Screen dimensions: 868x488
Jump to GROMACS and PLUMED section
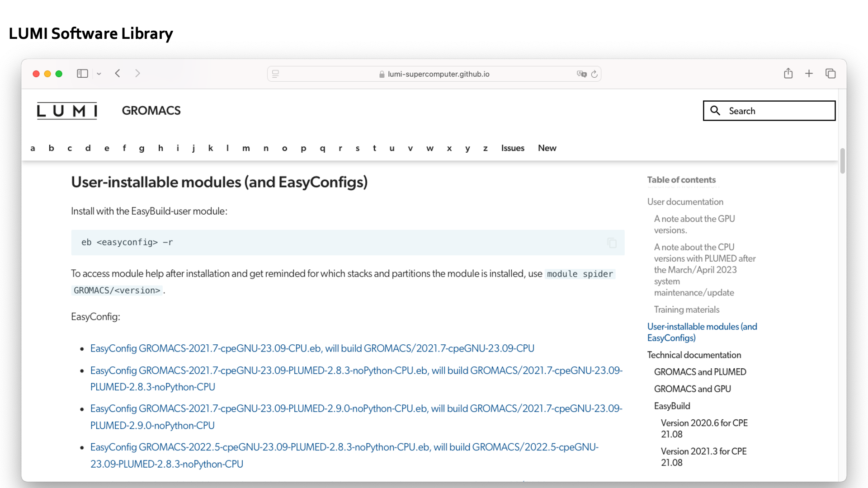click(700, 372)
